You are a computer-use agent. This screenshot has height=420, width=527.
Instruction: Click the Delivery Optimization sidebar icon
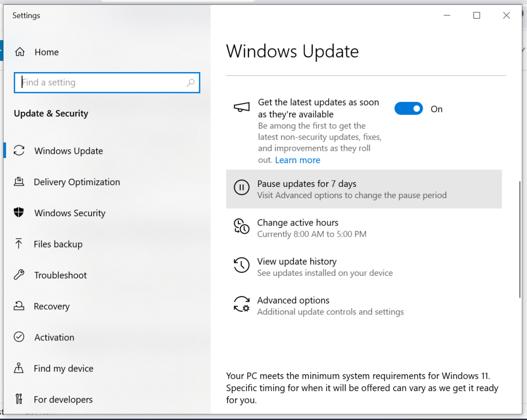[x=19, y=182]
